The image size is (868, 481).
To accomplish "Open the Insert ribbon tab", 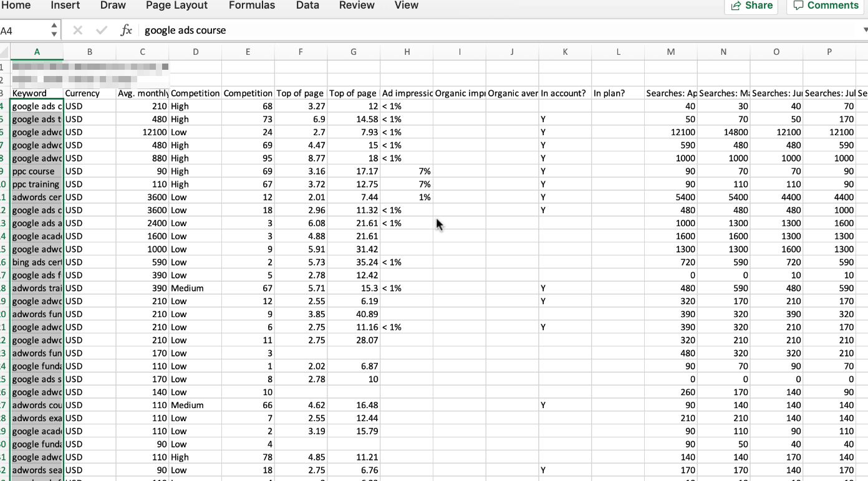I will pyautogui.click(x=65, y=5).
